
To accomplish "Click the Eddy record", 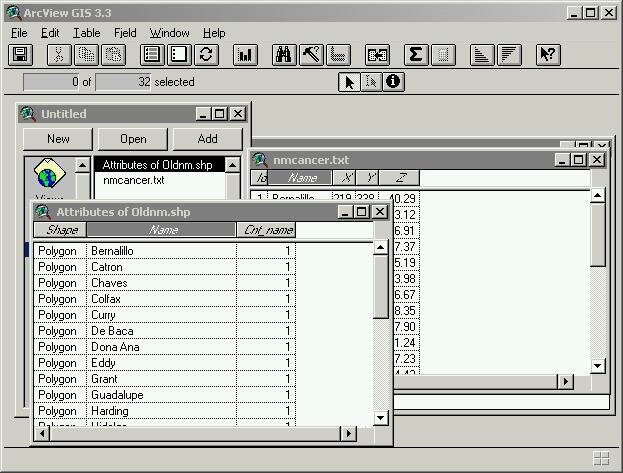I will [x=164, y=363].
